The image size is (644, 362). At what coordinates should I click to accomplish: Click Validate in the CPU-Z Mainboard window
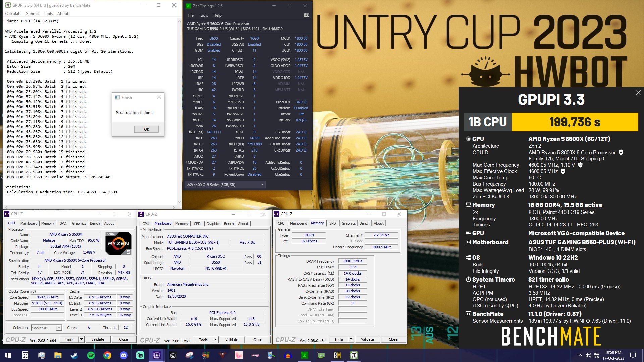point(232,340)
